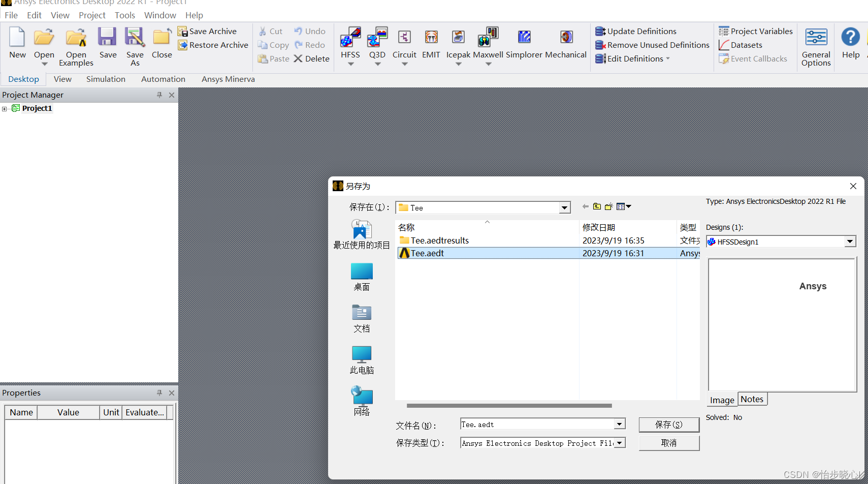Open the Window menu
The image size is (868, 484).
[x=160, y=15]
